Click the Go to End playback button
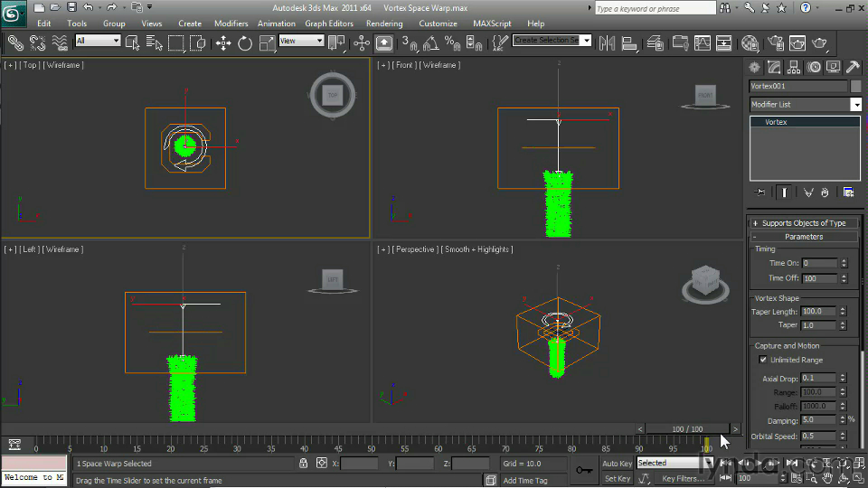This screenshot has height=488, width=868. click(x=792, y=463)
